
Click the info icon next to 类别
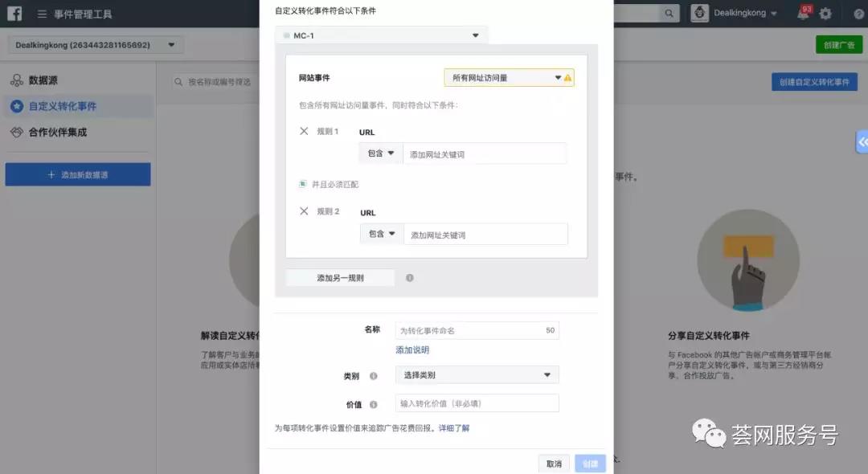(x=372, y=374)
